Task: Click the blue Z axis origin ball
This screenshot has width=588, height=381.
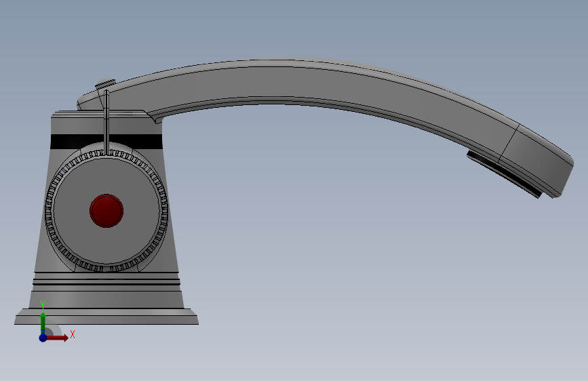Action: [43, 338]
